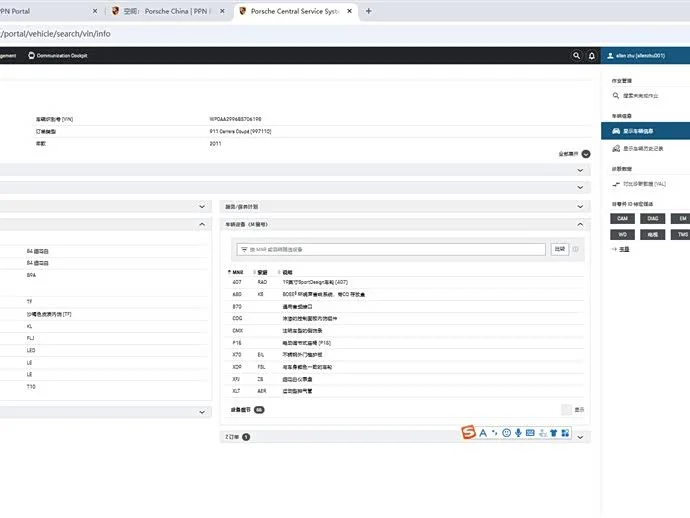Click the browser address bar URL
This screenshot has height=518, width=690.
(x=55, y=33)
